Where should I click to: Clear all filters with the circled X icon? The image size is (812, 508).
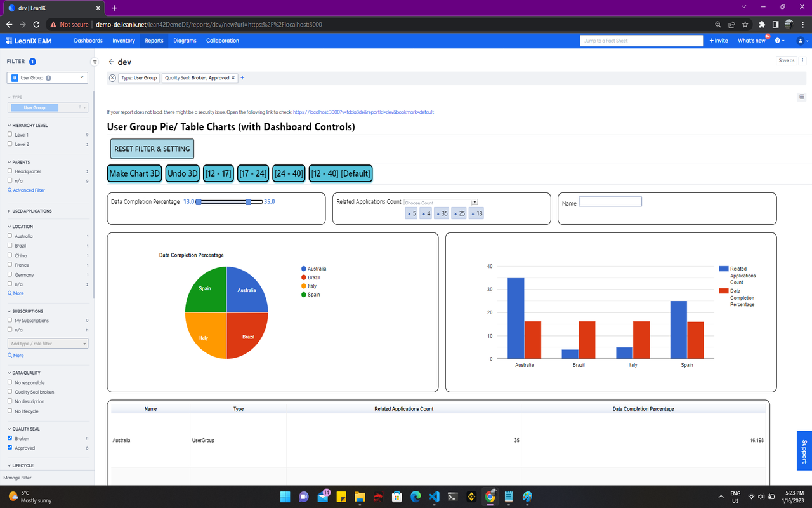(112, 78)
